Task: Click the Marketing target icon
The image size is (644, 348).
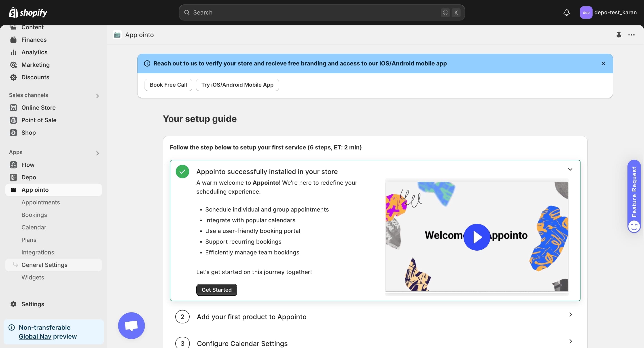Action: click(x=13, y=65)
